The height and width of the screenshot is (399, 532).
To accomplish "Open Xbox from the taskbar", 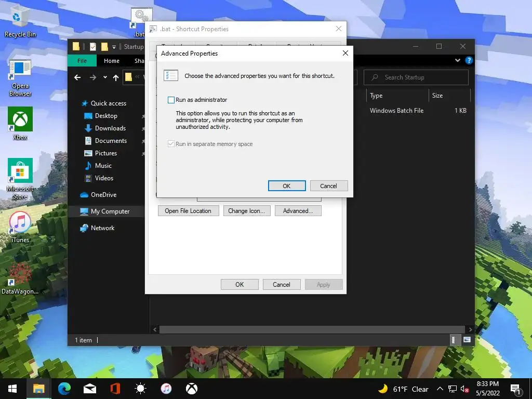I will [192, 389].
